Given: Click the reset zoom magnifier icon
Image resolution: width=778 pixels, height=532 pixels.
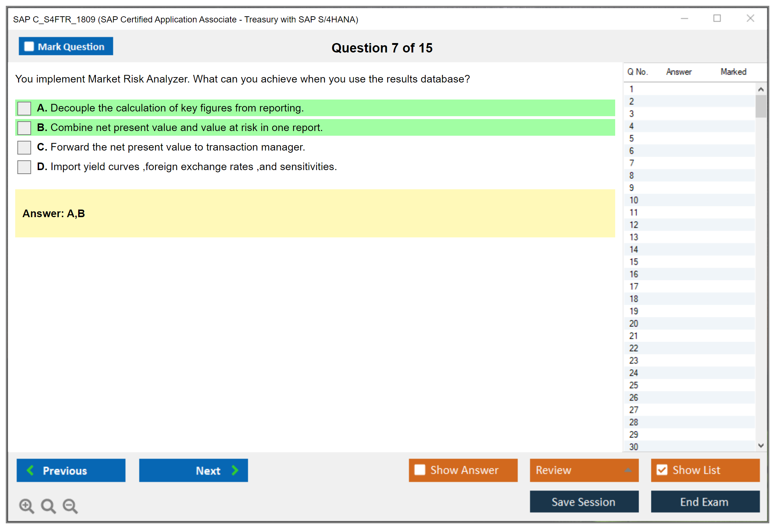Looking at the screenshot, I should (48, 506).
